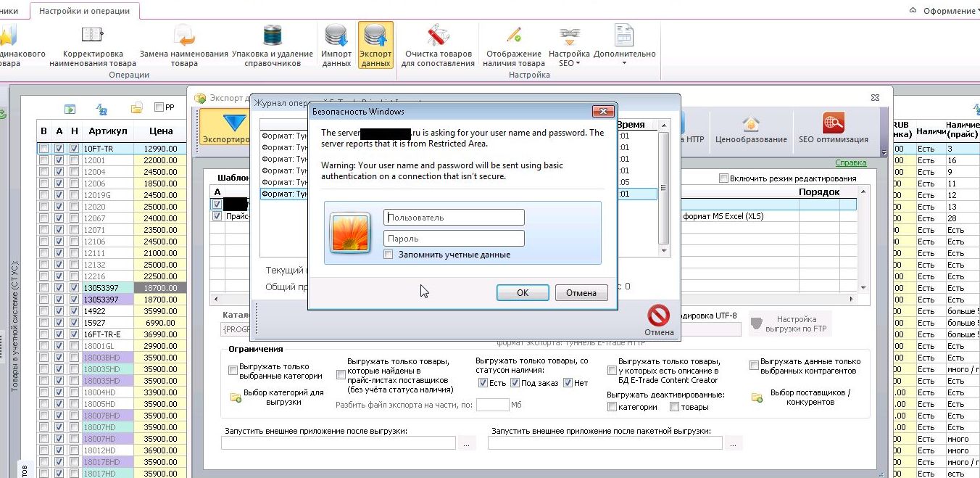Select article 15927 in product table
This screenshot has width=980, height=478.
tap(107, 323)
